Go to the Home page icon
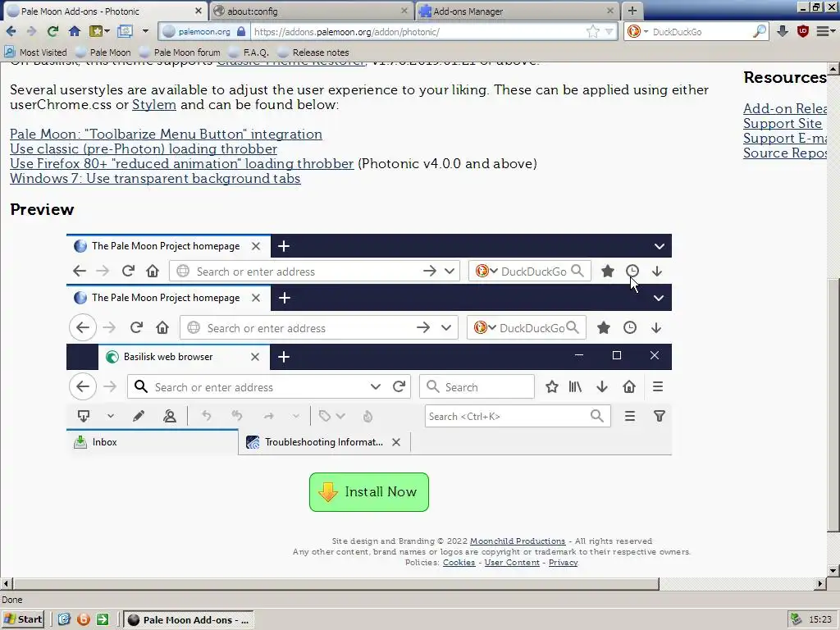The width and height of the screenshot is (840, 630). (x=75, y=32)
